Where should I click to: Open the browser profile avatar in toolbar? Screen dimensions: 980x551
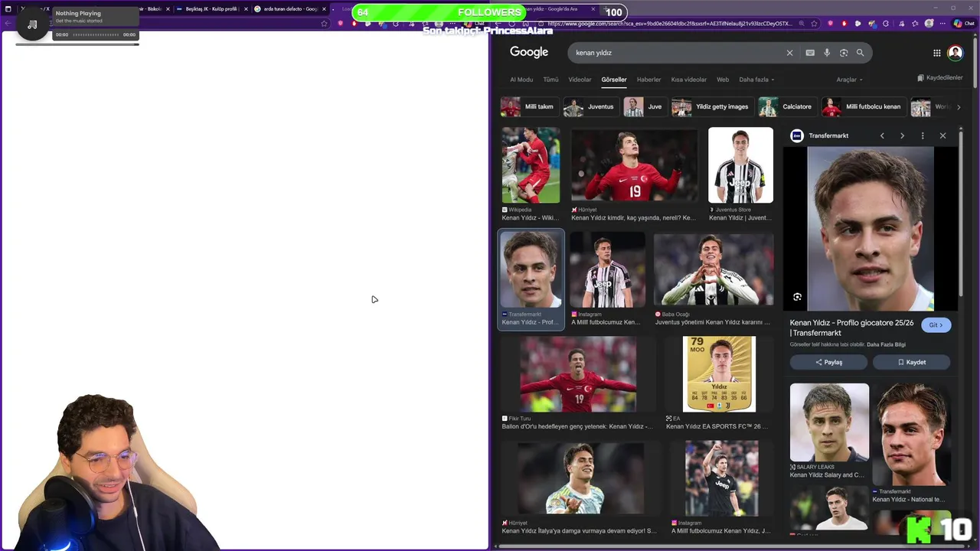point(929,24)
